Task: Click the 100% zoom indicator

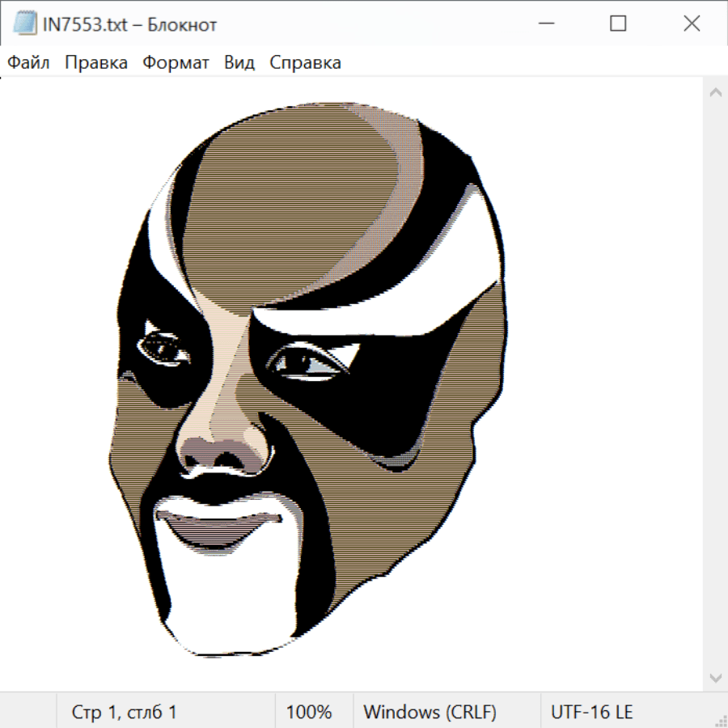Action: [309, 713]
